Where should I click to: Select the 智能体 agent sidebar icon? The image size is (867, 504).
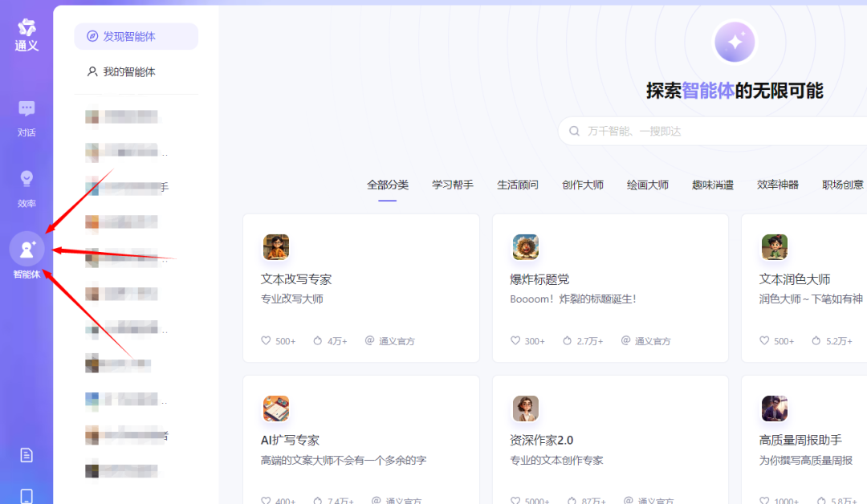[x=26, y=250]
